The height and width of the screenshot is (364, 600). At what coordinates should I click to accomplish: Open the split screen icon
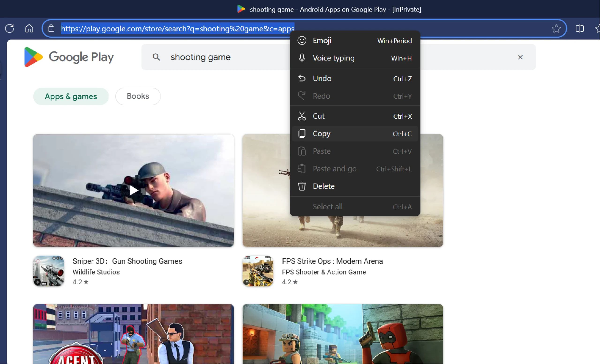pos(580,29)
